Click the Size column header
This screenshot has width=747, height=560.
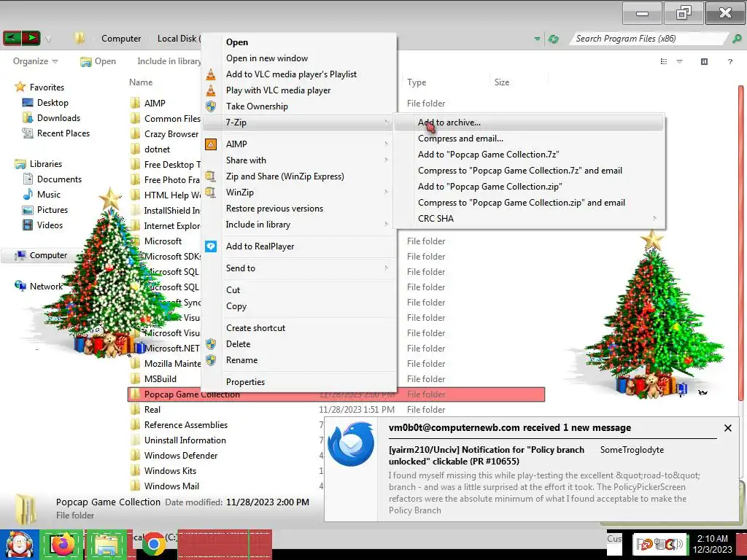click(502, 82)
